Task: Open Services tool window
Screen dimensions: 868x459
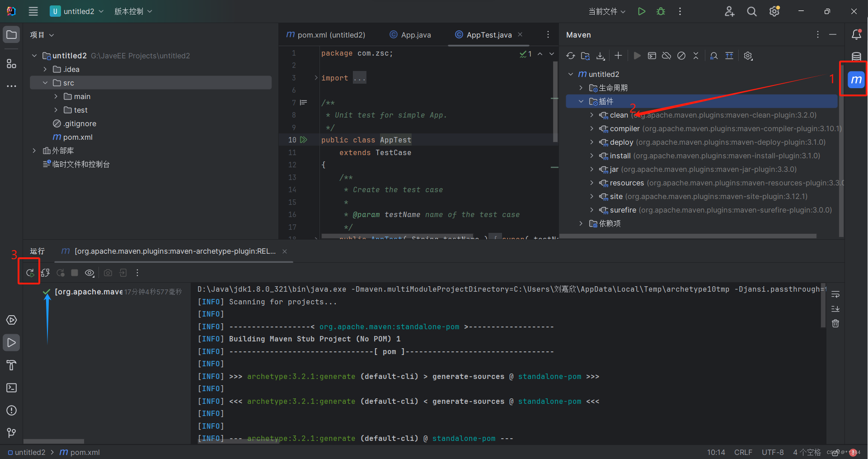Action: 12,320
